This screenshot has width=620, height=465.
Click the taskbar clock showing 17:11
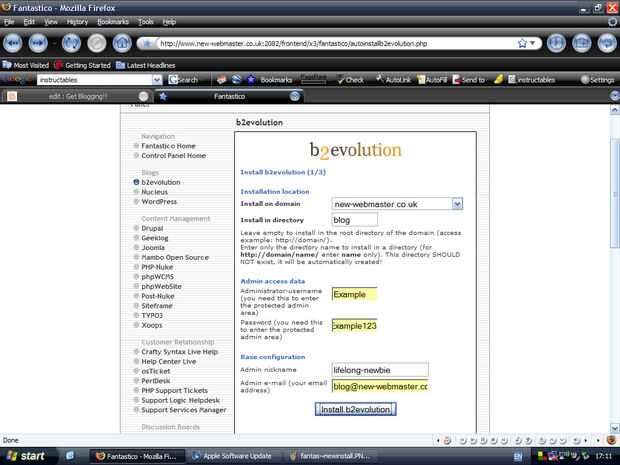pyautogui.click(x=603, y=457)
